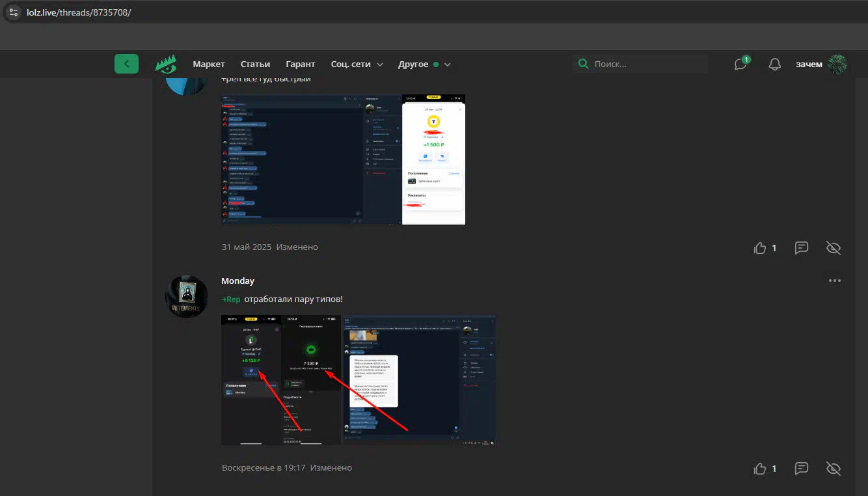Click the green back arrow button
Screen dimensions: 868x496
(126, 64)
